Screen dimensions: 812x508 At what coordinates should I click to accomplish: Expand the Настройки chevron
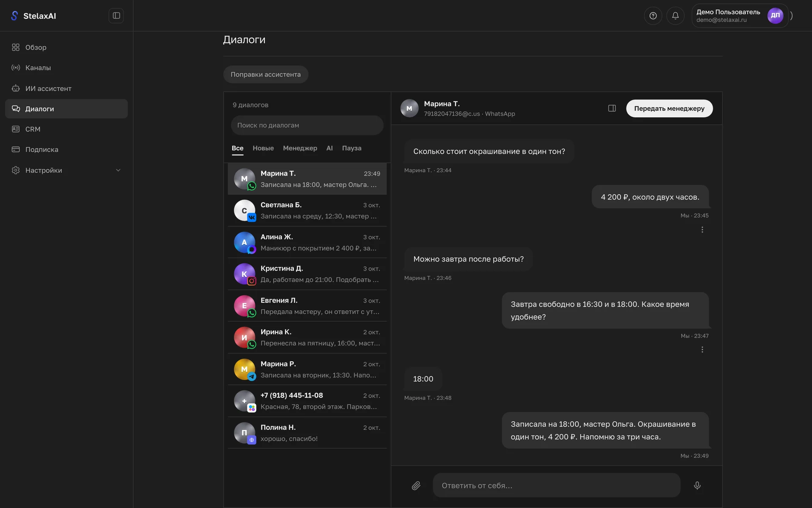118,170
